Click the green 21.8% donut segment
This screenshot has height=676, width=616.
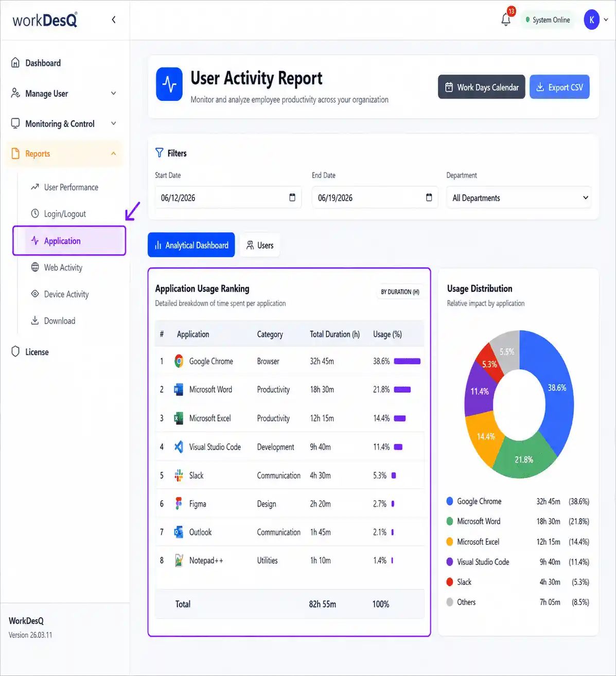(x=524, y=459)
